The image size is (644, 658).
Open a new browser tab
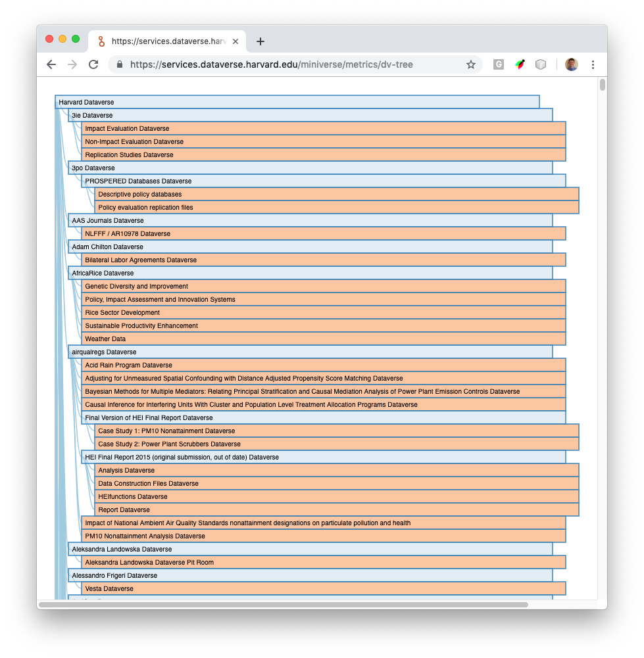260,40
